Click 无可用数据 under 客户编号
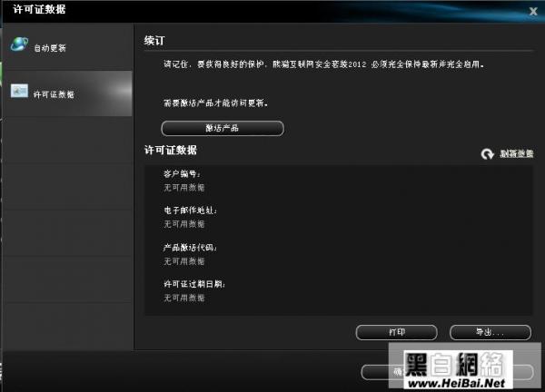 [x=183, y=188]
